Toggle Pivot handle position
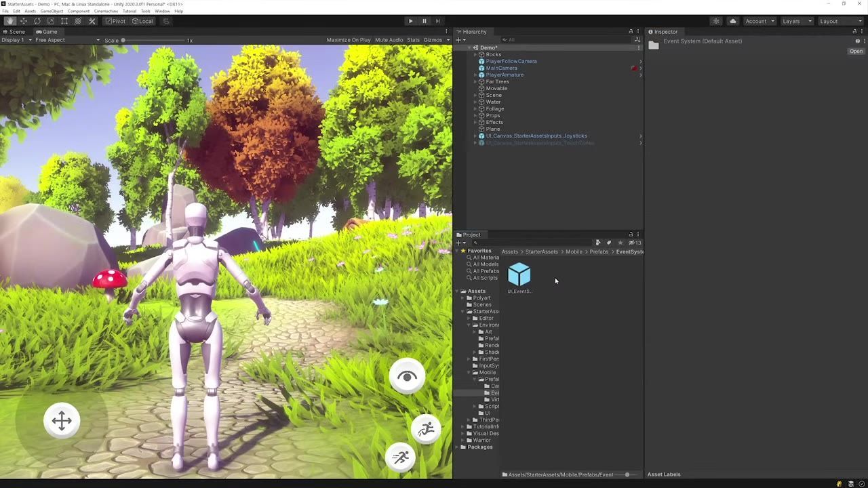 point(115,21)
